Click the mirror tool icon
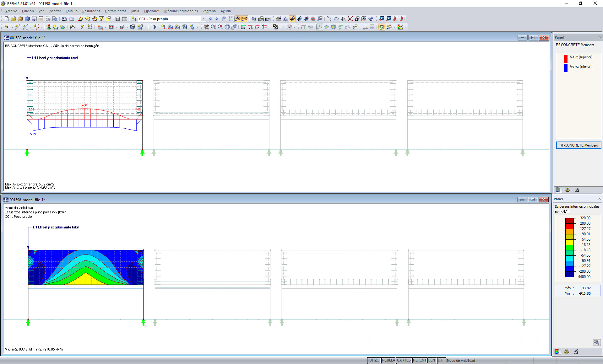603x364 pixels. (343, 19)
